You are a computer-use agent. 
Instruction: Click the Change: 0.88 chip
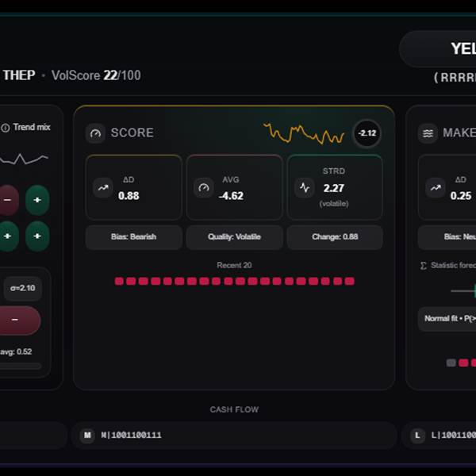[335, 236]
